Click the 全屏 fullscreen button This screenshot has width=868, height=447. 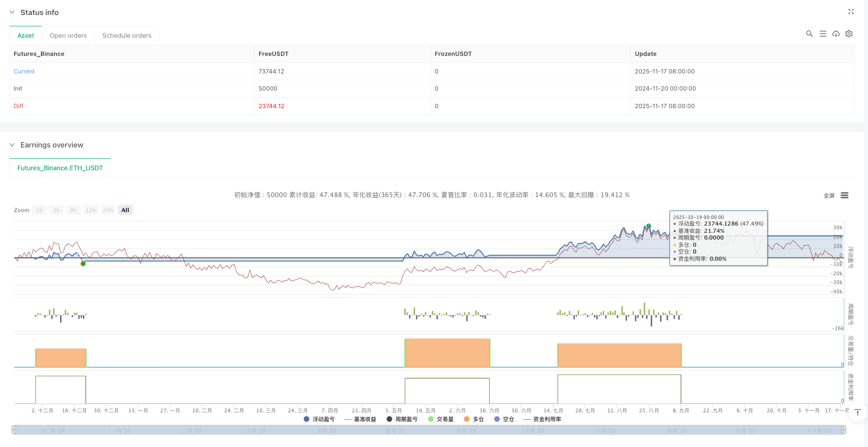tap(829, 196)
